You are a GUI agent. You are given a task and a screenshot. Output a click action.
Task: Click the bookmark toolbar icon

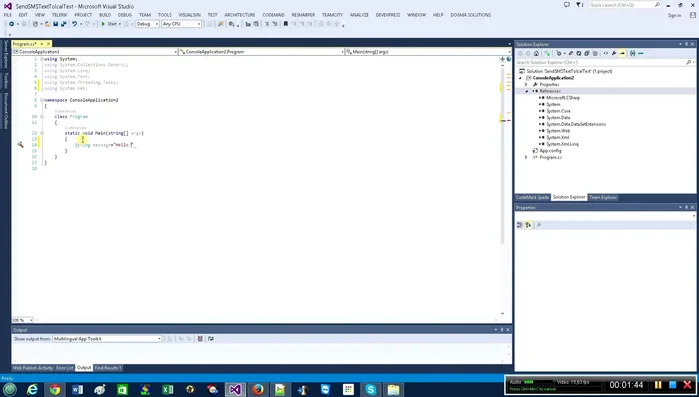click(285, 24)
